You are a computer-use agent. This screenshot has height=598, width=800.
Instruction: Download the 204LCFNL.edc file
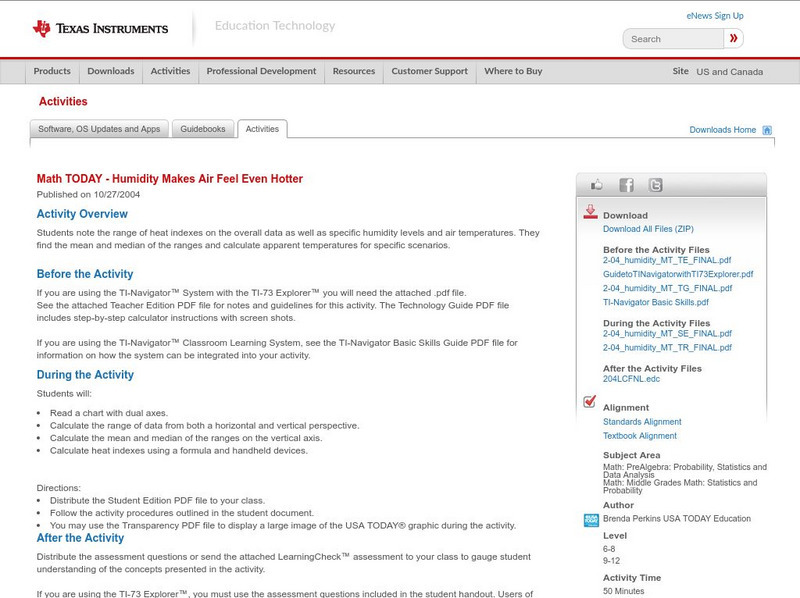coord(631,379)
